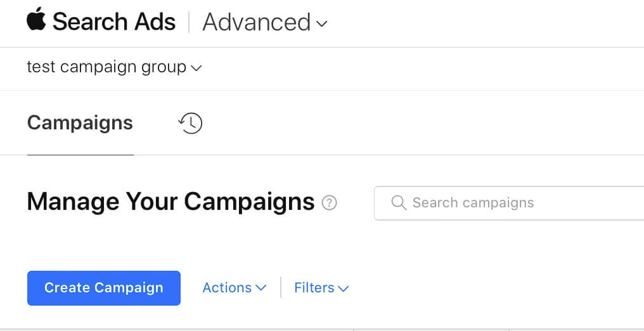644x331 pixels.
Task: Expand the Filters dropdown
Action: (x=321, y=288)
